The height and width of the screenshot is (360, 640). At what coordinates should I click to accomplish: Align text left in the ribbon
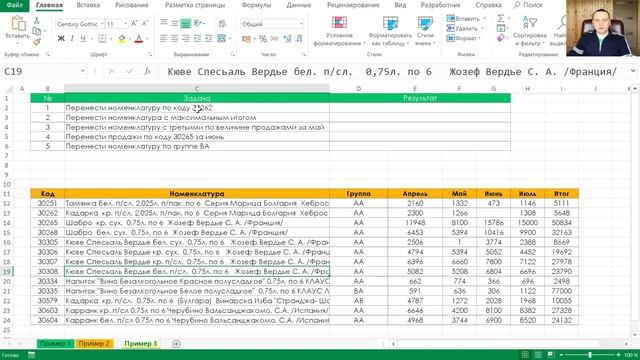(x=164, y=38)
